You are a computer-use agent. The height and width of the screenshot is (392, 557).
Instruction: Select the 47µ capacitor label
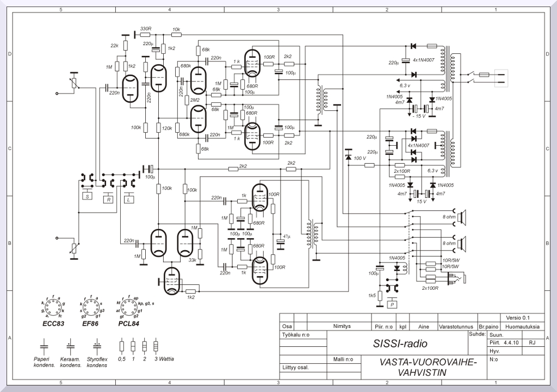point(288,237)
